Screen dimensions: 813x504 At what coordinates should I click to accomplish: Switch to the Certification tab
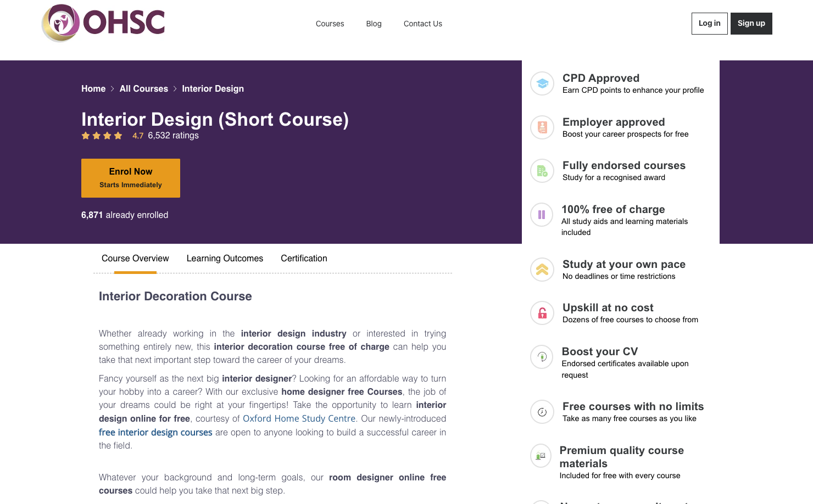click(304, 259)
